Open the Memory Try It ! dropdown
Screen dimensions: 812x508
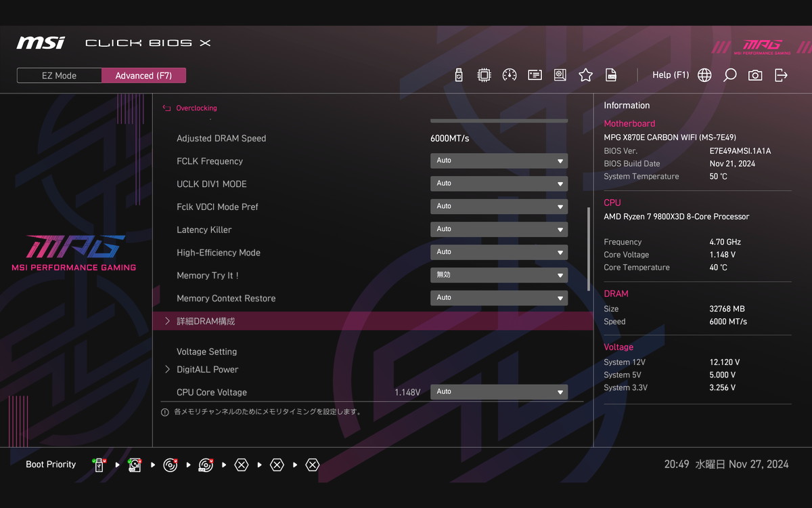pos(499,275)
